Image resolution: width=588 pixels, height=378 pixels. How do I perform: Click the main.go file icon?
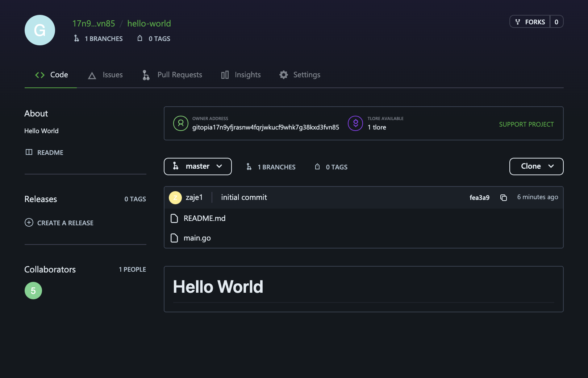tap(174, 238)
